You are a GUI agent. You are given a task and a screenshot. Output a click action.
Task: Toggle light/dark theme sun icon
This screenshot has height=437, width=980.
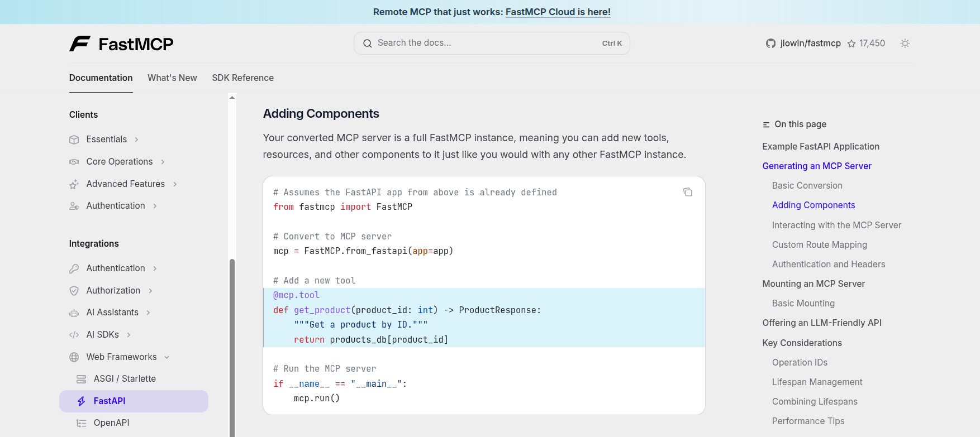pos(905,44)
